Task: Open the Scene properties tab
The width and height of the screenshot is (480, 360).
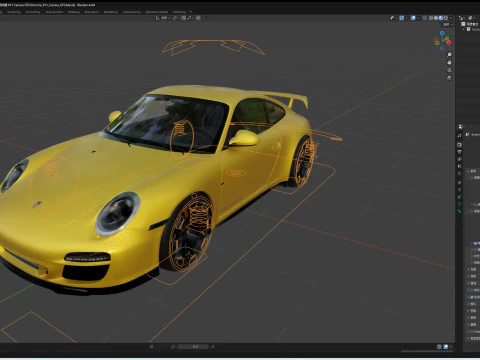Action: [460, 166]
